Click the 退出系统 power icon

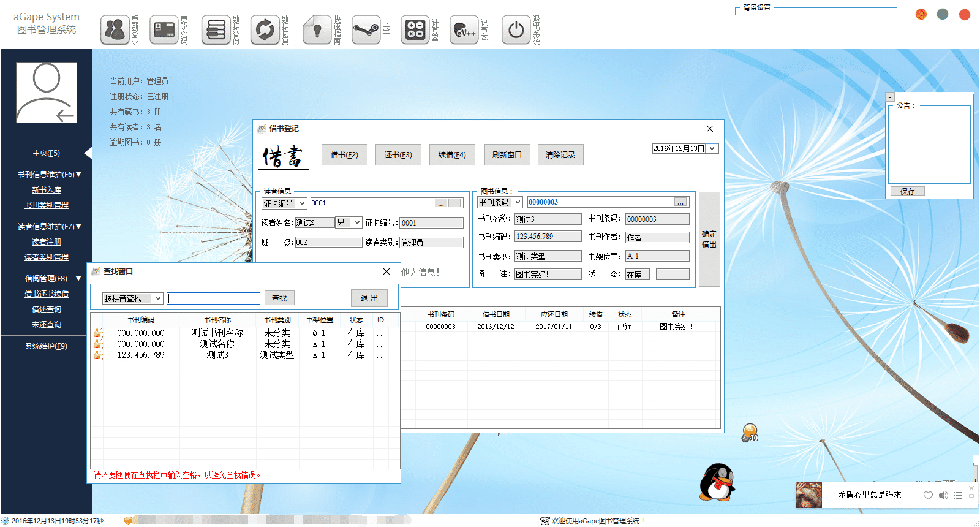(x=516, y=29)
